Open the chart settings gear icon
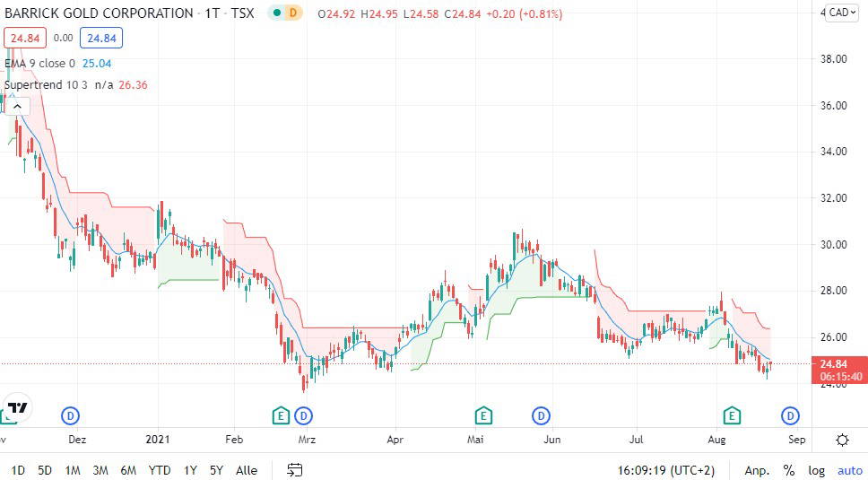The height and width of the screenshot is (480, 868). pyautogui.click(x=843, y=441)
